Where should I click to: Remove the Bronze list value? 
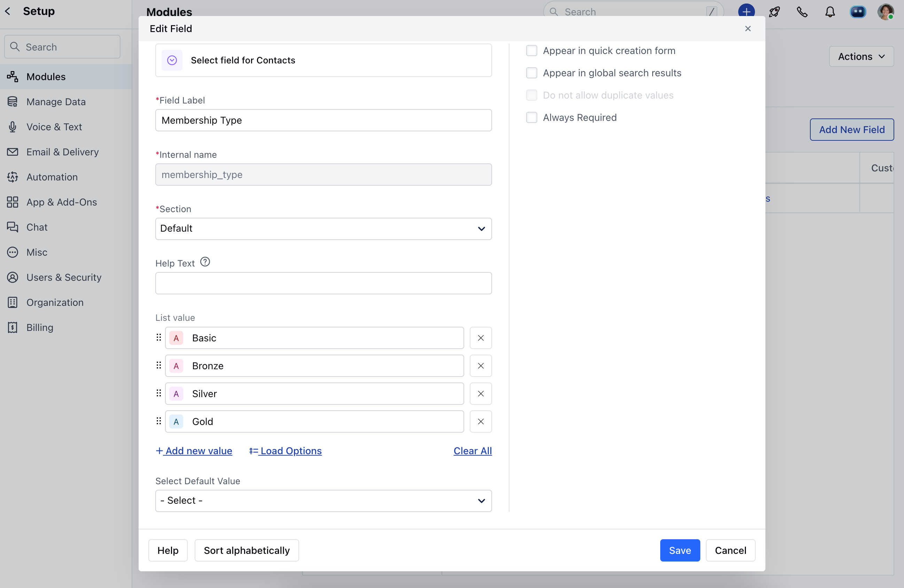coord(481,366)
